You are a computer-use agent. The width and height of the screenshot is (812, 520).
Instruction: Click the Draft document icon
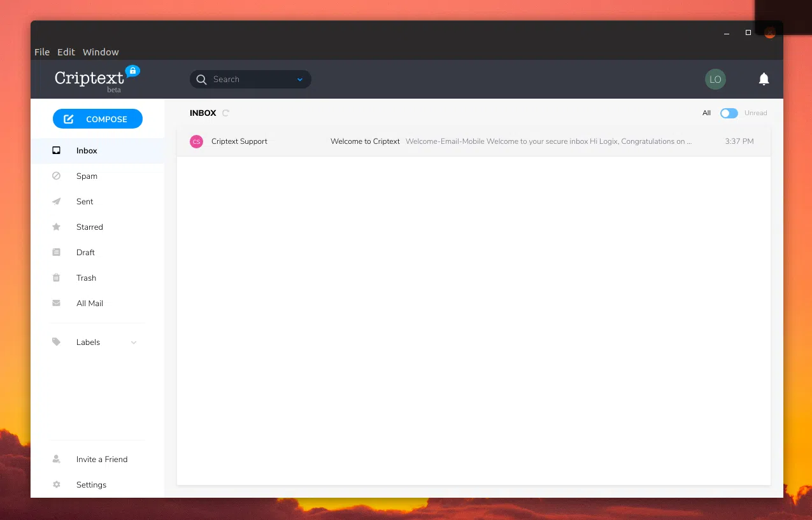(x=56, y=253)
